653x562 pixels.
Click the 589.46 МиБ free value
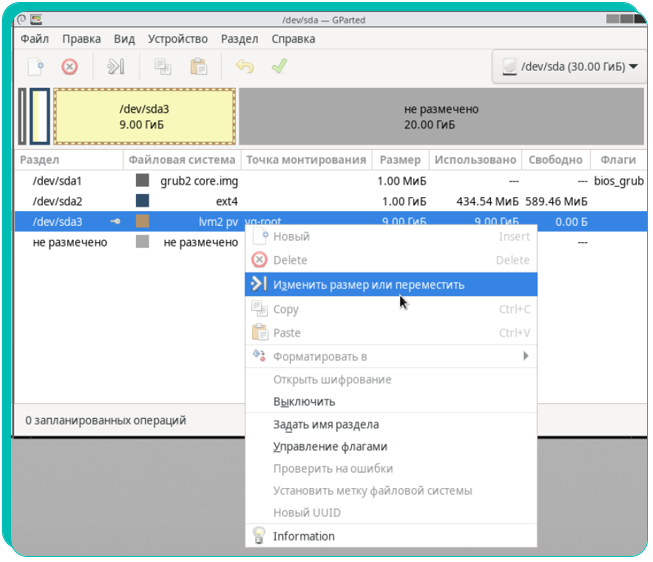click(x=556, y=202)
